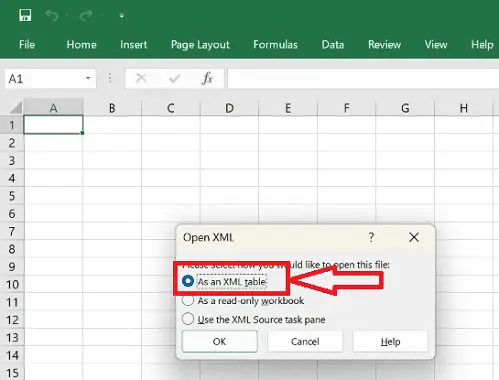Select row 14 header
The height and width of the screenshot is (380, 499).
click(x=12, y=355)
